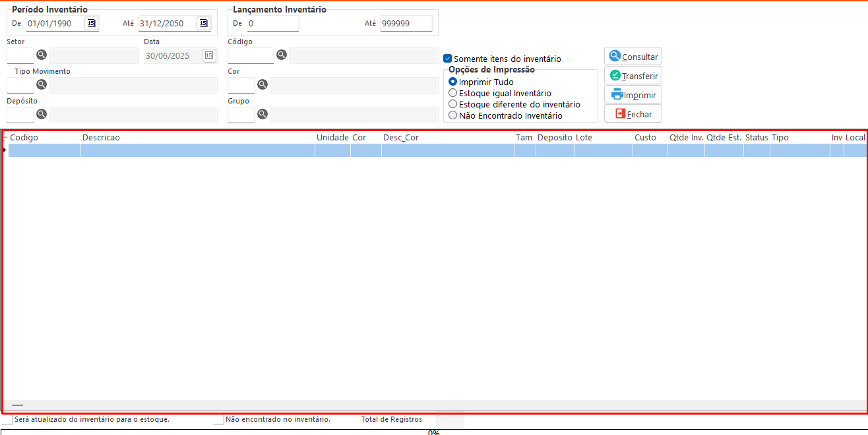Screen dimensions: 868x435
Task: Select Não Encontrado Inventário option
Action: click(x=452, y=115)
